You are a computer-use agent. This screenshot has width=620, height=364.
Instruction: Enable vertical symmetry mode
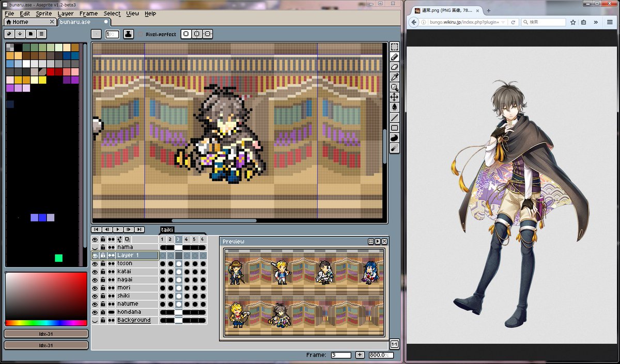tap(208, 34)
